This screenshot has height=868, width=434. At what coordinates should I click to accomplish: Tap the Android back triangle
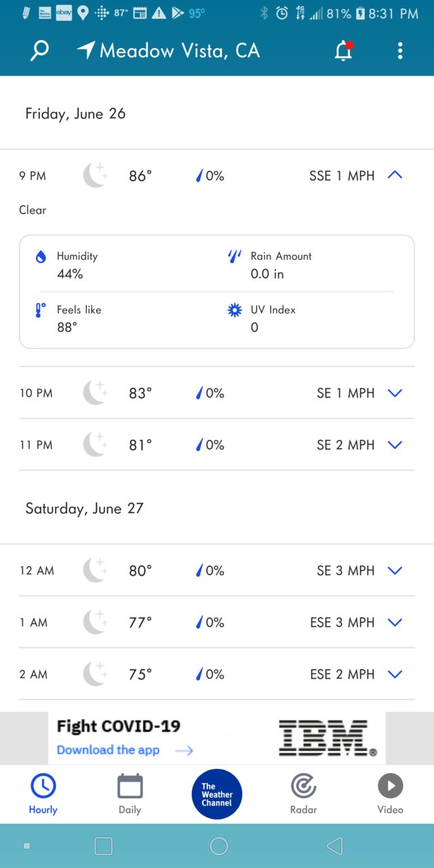334,846
